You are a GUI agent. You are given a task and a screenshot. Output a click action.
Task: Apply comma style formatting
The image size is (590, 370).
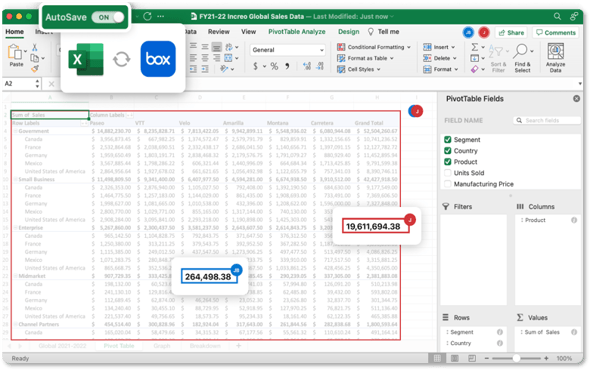(x=287, y=67)
